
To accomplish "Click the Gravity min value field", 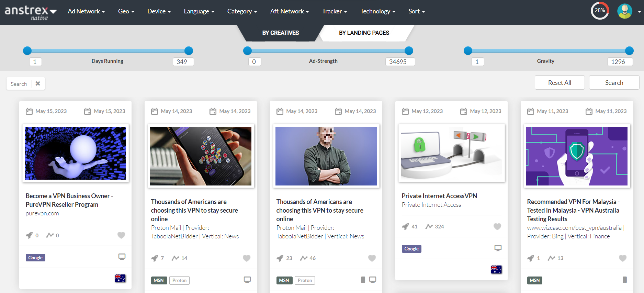I will point(477,61).
